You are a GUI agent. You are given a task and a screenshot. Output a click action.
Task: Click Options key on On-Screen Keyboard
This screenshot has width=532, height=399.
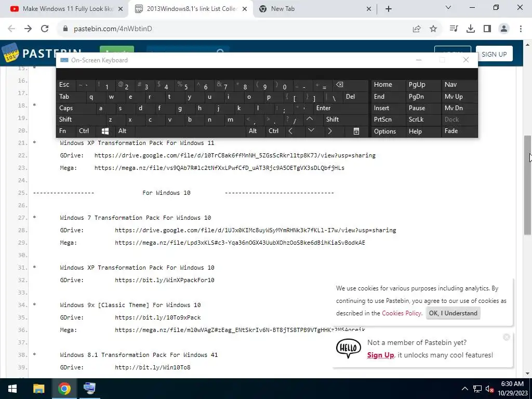388,131
